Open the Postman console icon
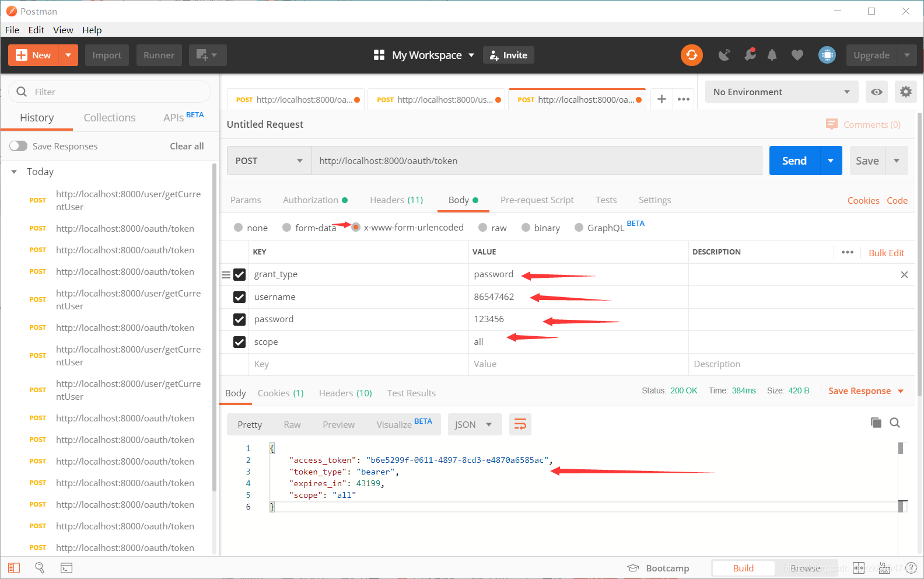Image resolution: width=924 pixels, height=579 pixels. (x=66, y=568)
